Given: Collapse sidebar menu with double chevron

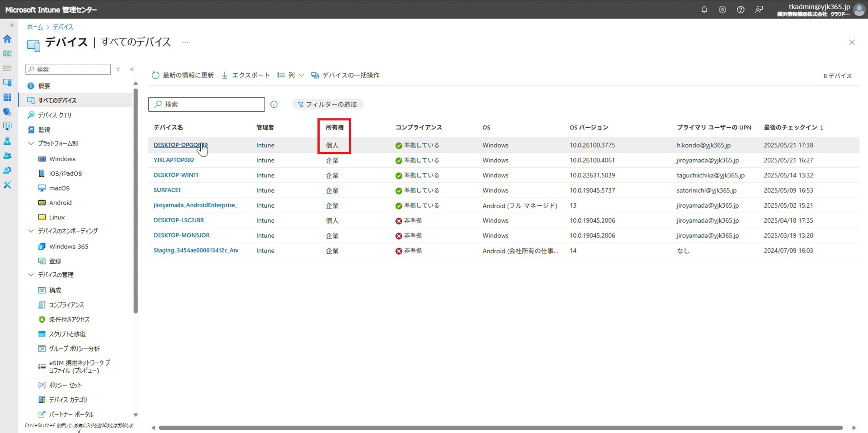Looking at the screenshot, I should pyautogui.click(x=132, y=69).
